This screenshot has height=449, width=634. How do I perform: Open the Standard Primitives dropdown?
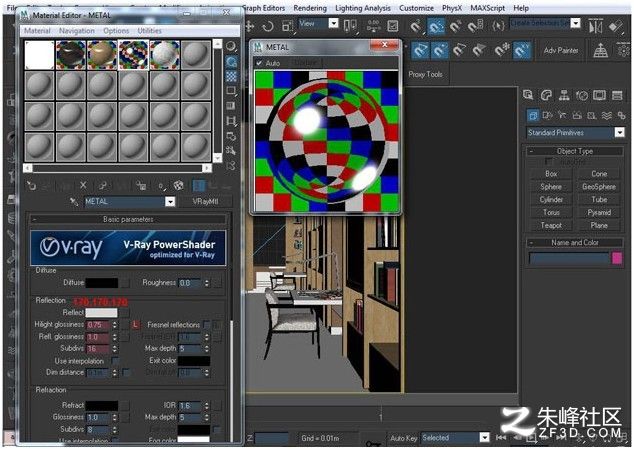coord(619,132)
